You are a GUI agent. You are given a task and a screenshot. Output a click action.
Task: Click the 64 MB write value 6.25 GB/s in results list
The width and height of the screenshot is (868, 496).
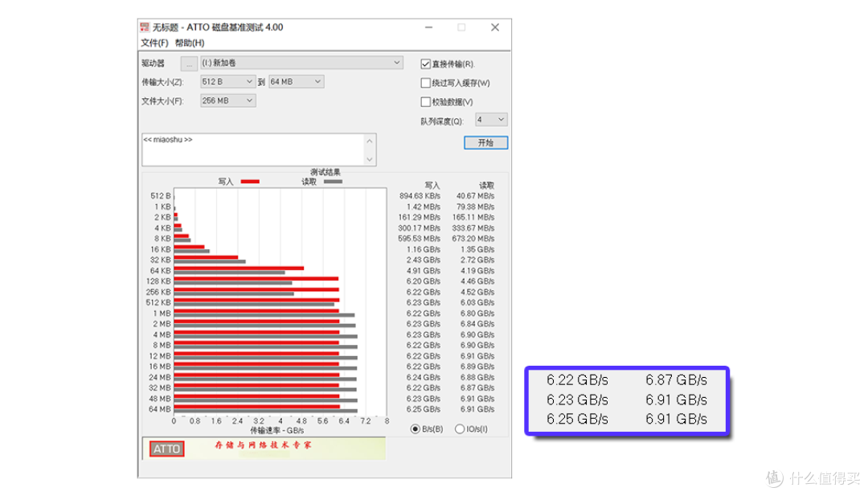424,409
